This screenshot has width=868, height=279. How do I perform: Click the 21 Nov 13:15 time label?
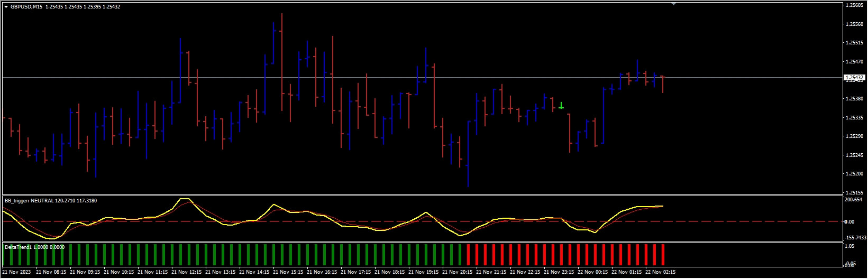tap(221, 273)
